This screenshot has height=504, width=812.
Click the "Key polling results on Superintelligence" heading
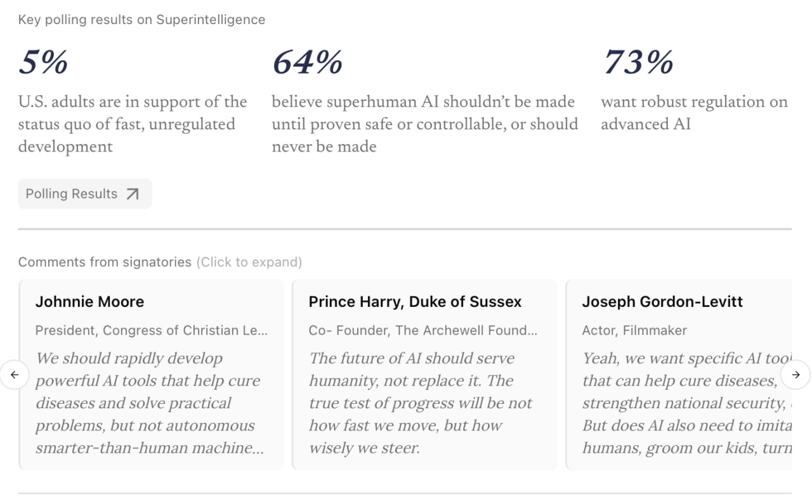tap(141, 20)
